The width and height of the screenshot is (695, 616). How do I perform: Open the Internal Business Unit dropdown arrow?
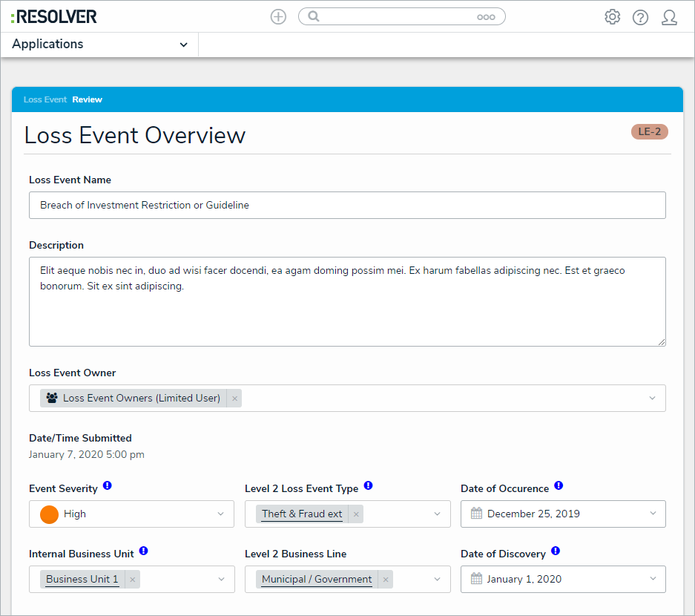point(221,579)
